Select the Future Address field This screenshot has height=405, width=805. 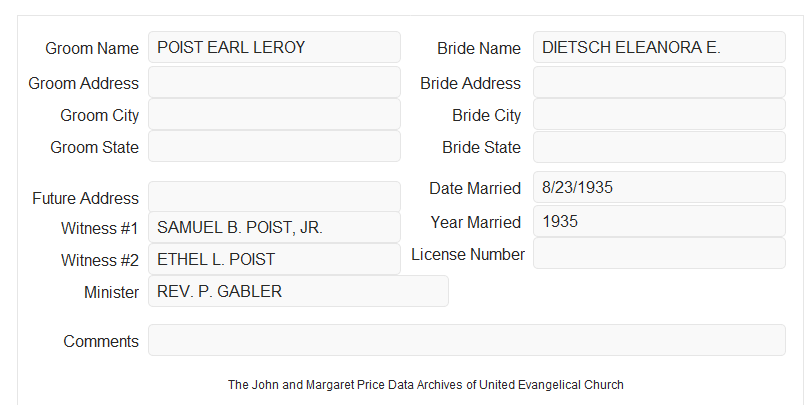click(274, 197)
